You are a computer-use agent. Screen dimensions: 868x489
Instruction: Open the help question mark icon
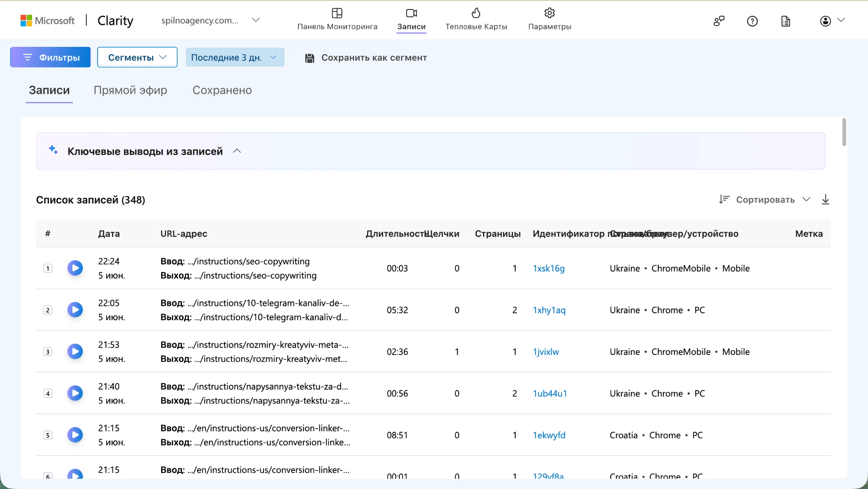click(752, 21)
